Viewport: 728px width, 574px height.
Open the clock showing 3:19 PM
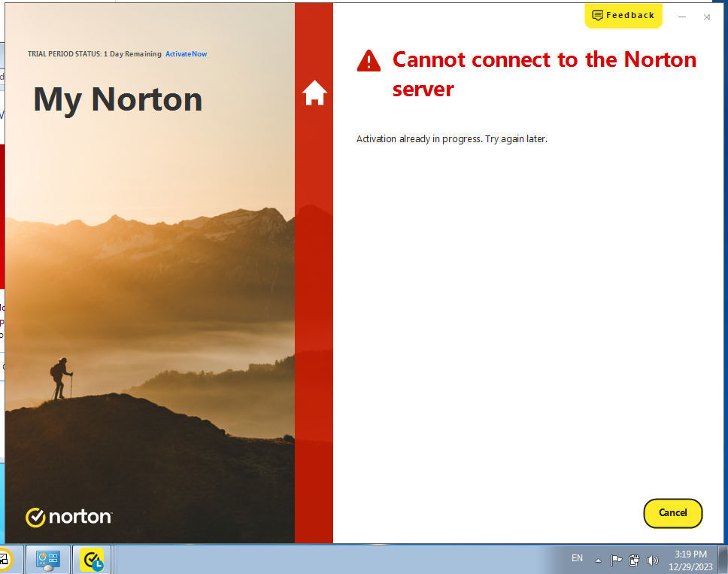point(690,560)
